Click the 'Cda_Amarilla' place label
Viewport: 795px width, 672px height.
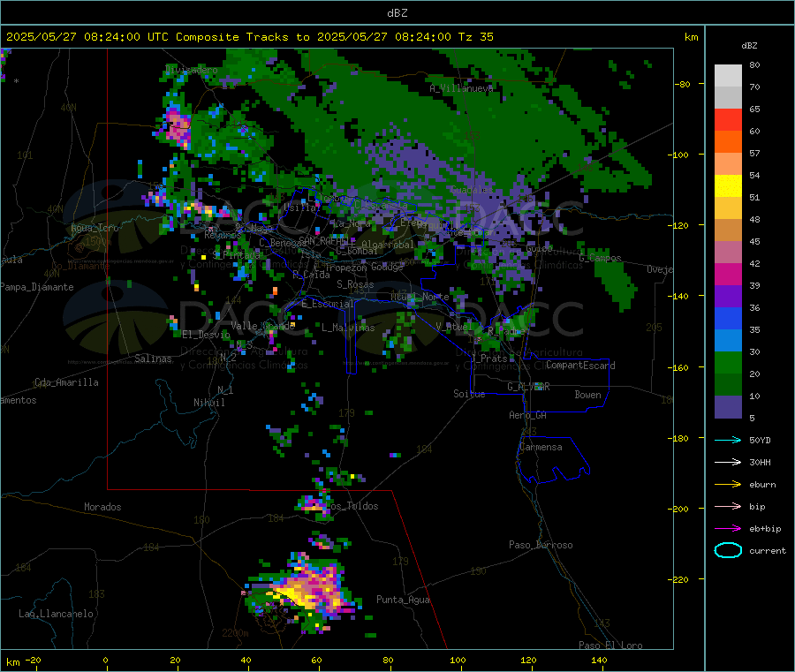[x=66, y=382]
